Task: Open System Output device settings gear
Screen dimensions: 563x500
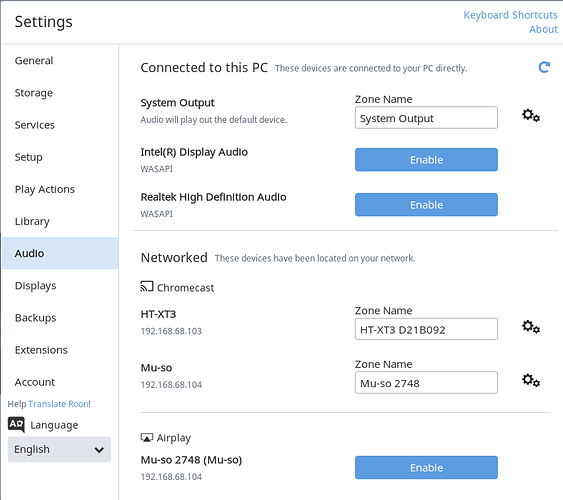Action: pyautogui.click(x=531, y=116)
